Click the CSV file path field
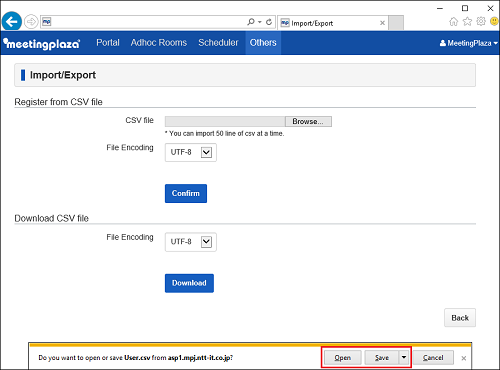Screen dimensions: 500x370 225,121
